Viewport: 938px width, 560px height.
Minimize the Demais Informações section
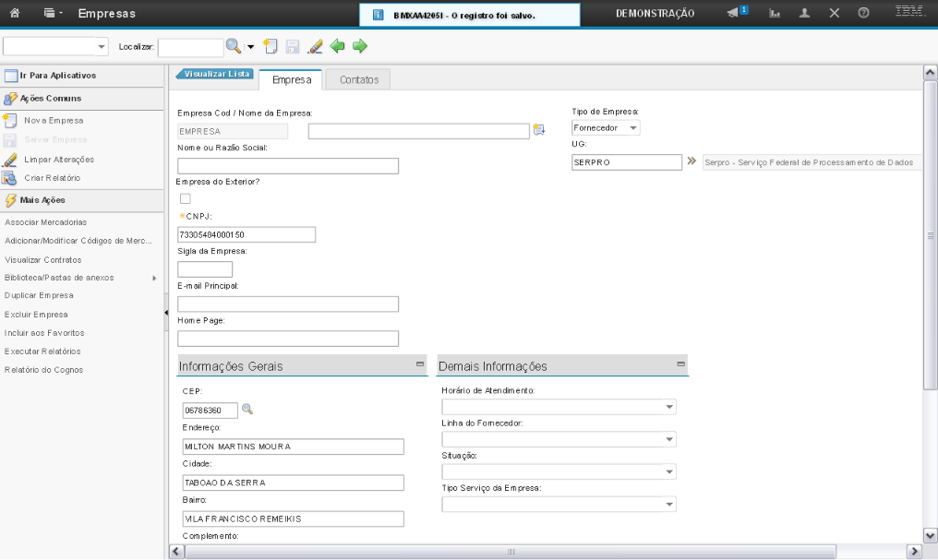click(681, 365)
